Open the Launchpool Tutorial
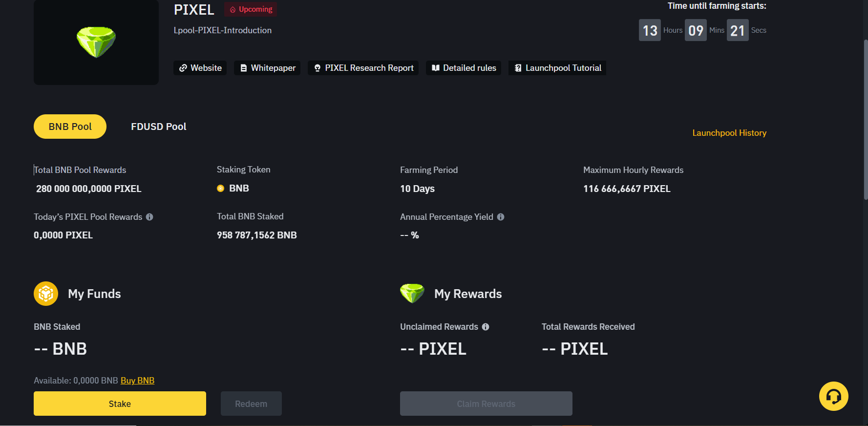Image resolution: width=868 pixels, height=426 pixels. pyautogui.click(x=557, y=68)
